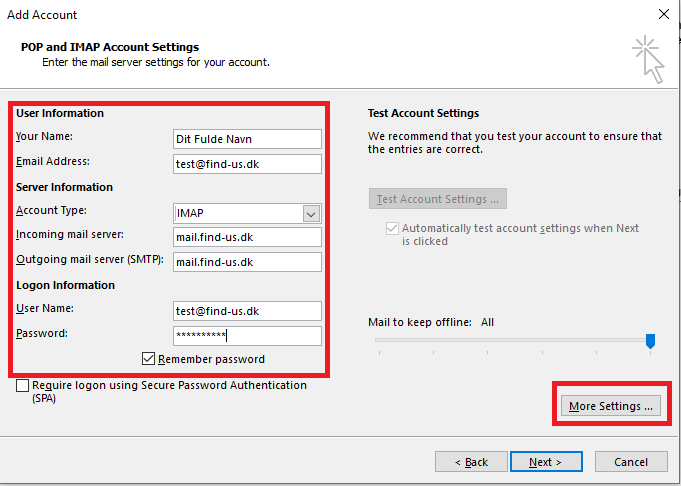Screen dimensions: 681x486
Task: Click the User Name input field
Action: (247, 311)
